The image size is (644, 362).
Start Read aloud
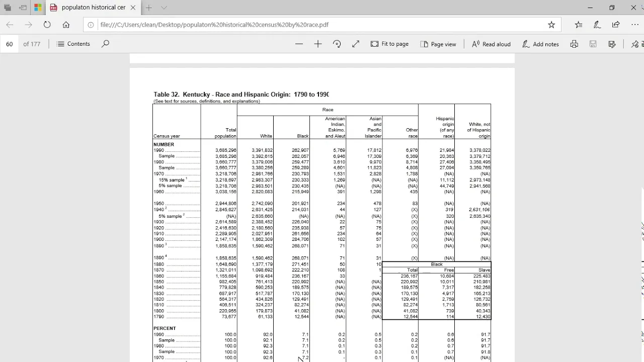pyautogui.click(x=491, y=44)
